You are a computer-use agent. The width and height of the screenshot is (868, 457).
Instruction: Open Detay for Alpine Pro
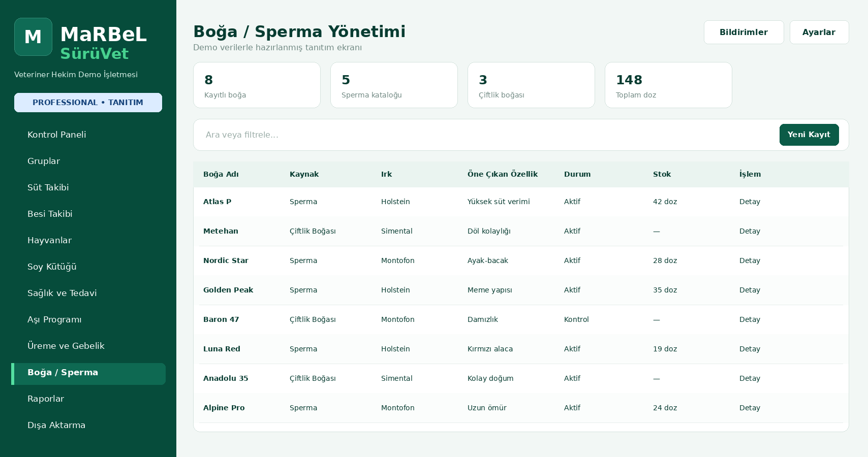coord(750,408)
